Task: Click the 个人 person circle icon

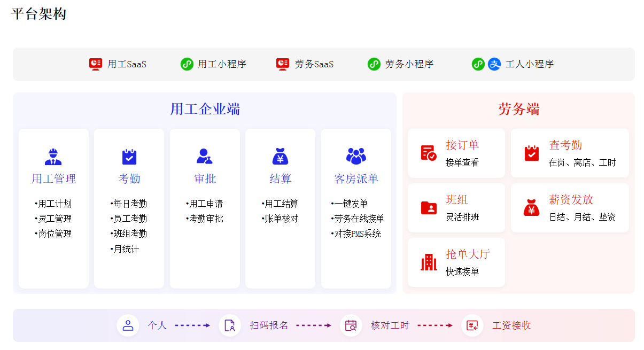Action: click(128, 325)
